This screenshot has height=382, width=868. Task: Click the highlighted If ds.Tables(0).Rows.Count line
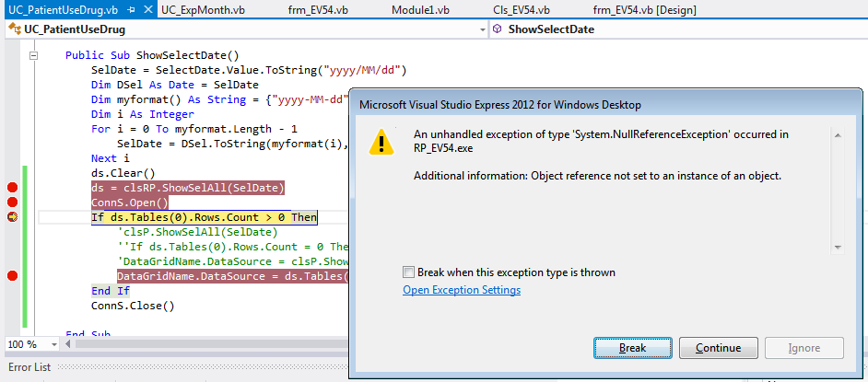coord(205,218)
